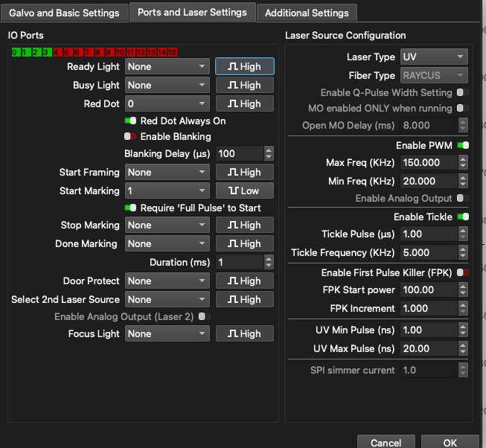The height and width of the screenshot is (448, 486).
Task: Switch Red Dot polarity High button
Action: 244,103
